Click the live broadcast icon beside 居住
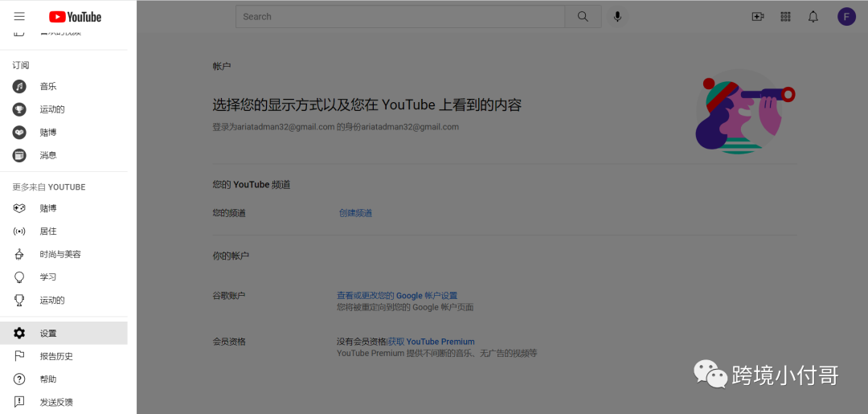Screen dimensions: 868x414 click(19, 232)
